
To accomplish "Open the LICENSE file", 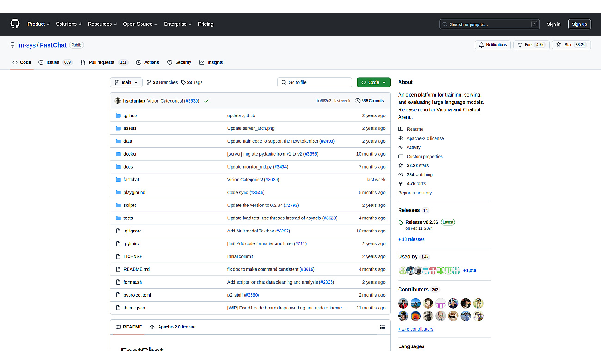I will (133, 256).
